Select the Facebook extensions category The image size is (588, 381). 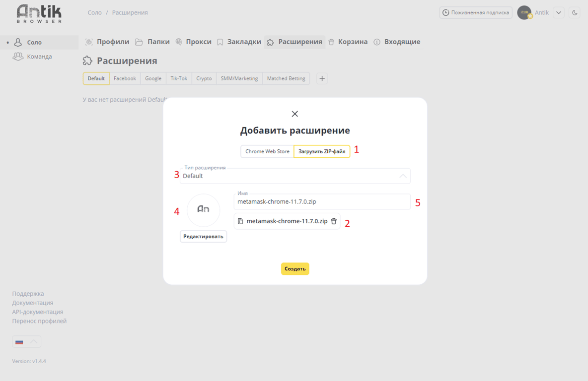pyautogui.click(x=125, y=79)
